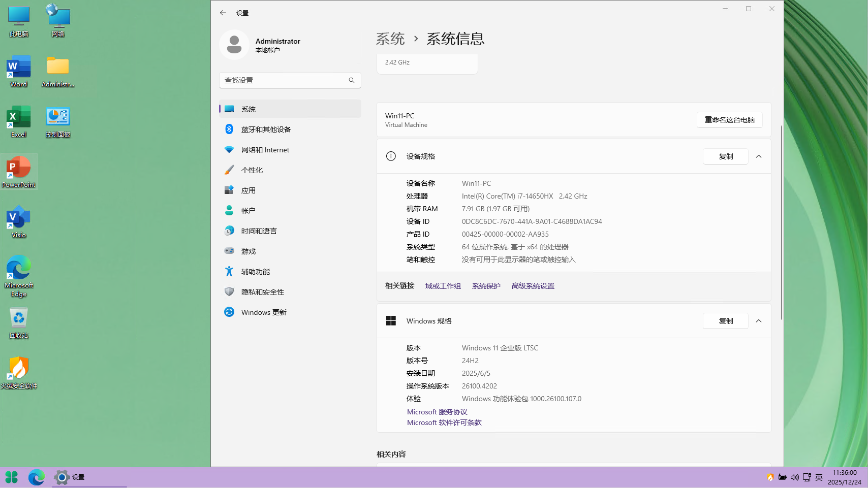Open Bluetooth and other devices settings
The width and height of the screenshot is (868, 488).
[266, 129]
